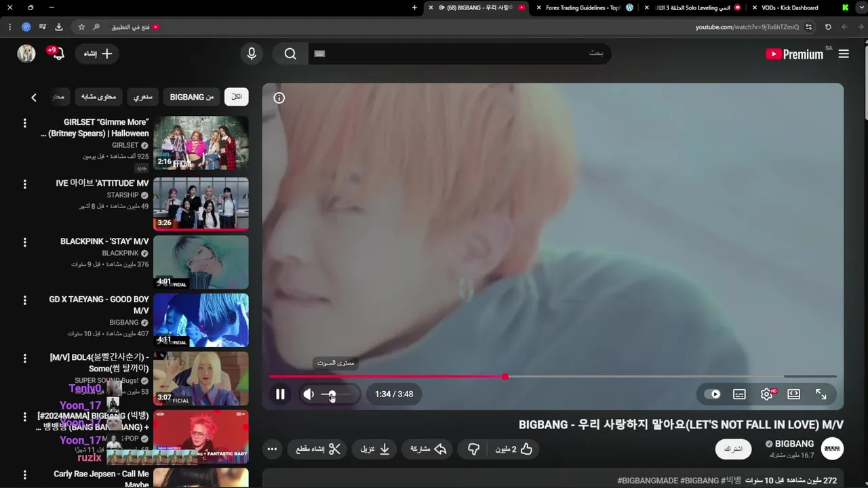Open options menu for 2024MAMA BIGBANG video
868x488 pixels.
tap(24, 417)
